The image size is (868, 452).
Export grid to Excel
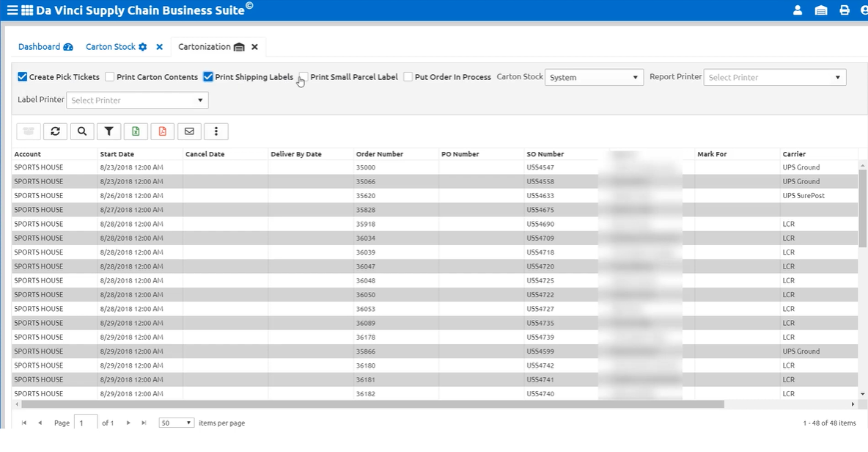point(136,131)
